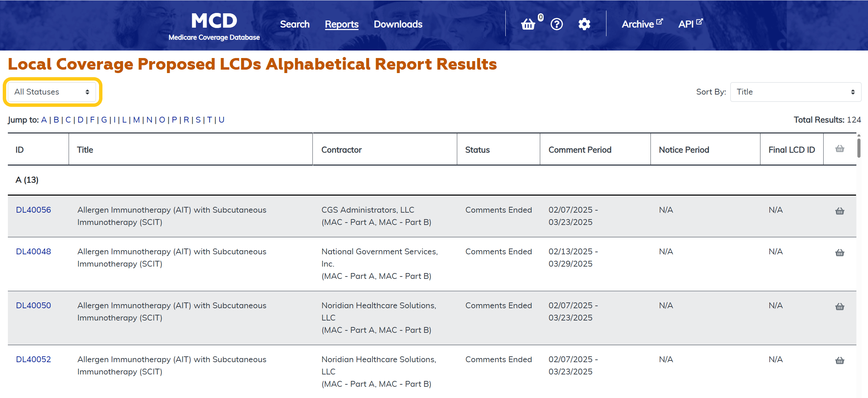Add DL40056 row to basket

(840, 211)
